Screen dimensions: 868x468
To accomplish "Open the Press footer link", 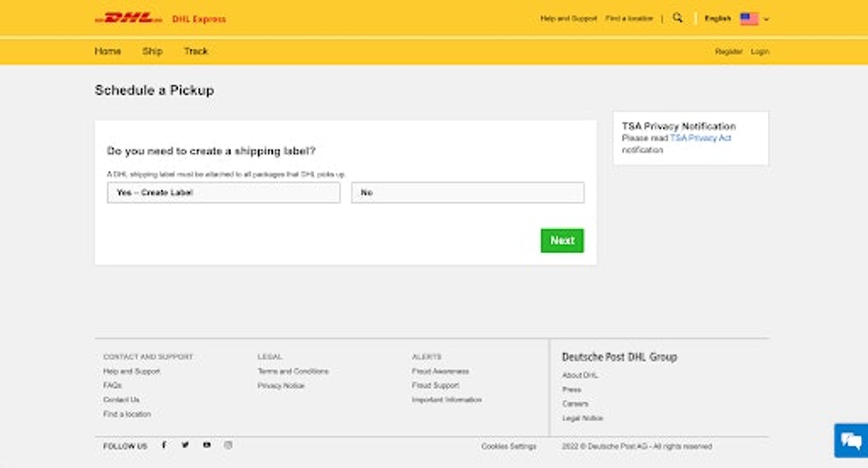I will point(572,390).
